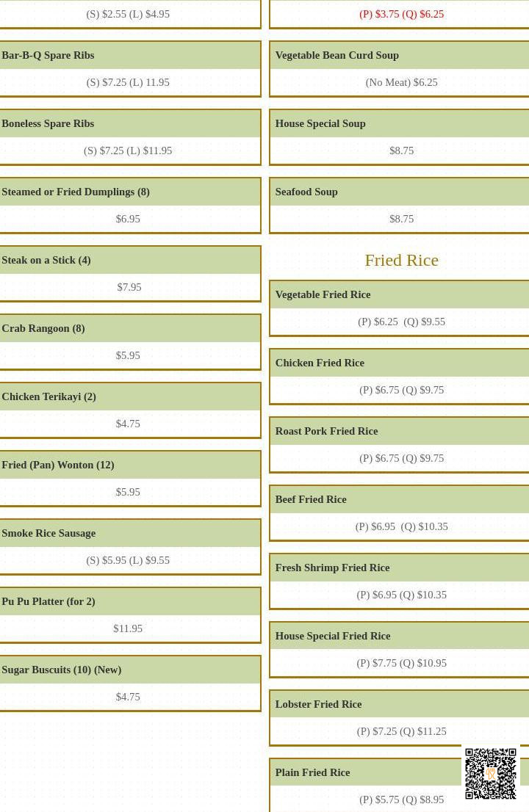Choose the Pu Pu Platter (for 2)

48,602
